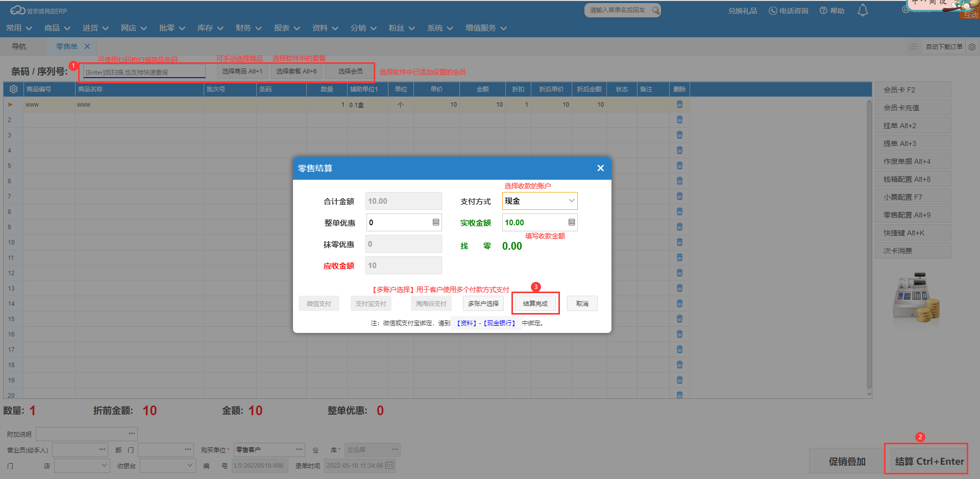Image resolution: width=980 pixels, height=479 pixels.
Task: Click the search magnifier in menu search box
Action: pos(655,10)
